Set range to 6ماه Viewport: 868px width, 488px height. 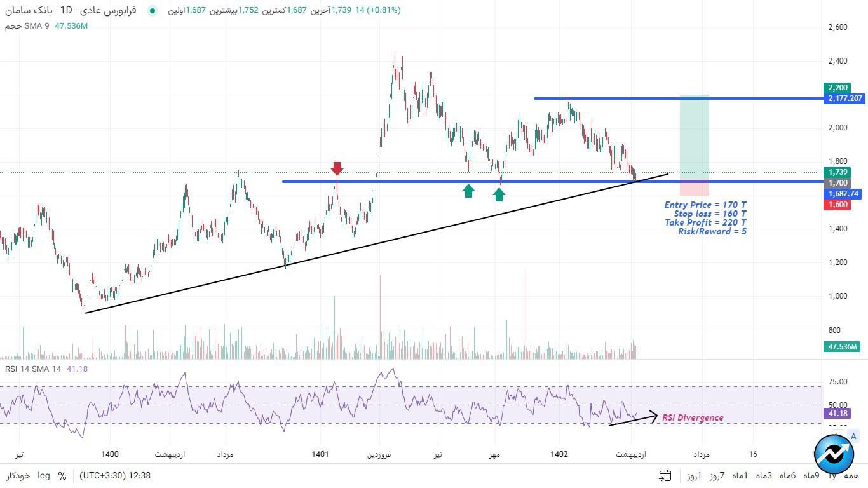[x=788, y=476]
